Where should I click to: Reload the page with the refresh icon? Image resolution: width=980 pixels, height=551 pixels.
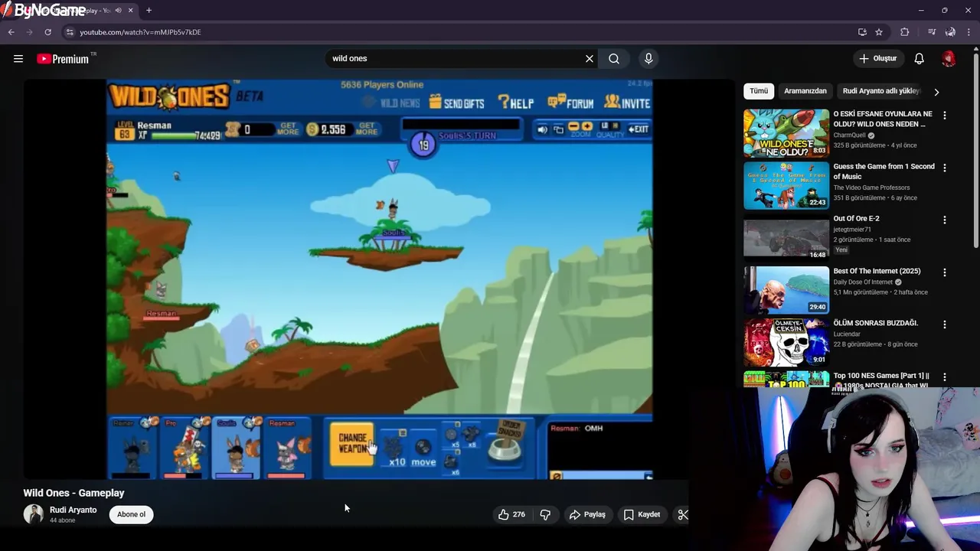47,32
